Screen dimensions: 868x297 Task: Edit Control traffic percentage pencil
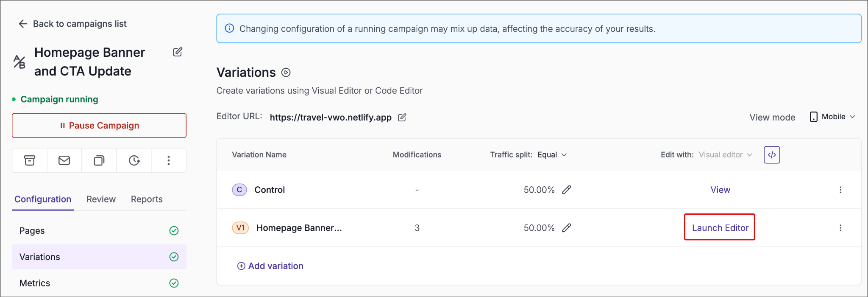click(567, 190)
